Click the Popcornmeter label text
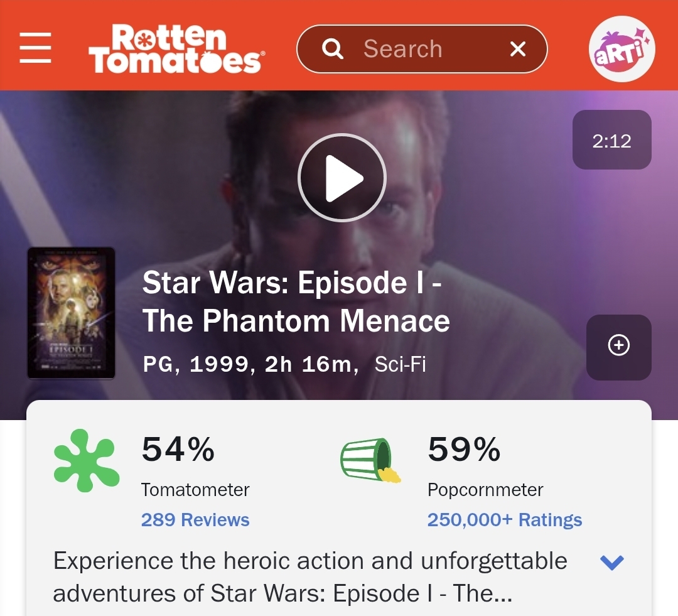The image size is (678, 616). pyautogui.click(x=485, y=490)
